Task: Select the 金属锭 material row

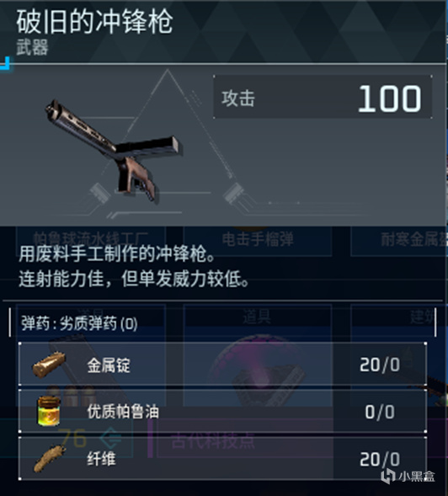Action: [222, 364]
